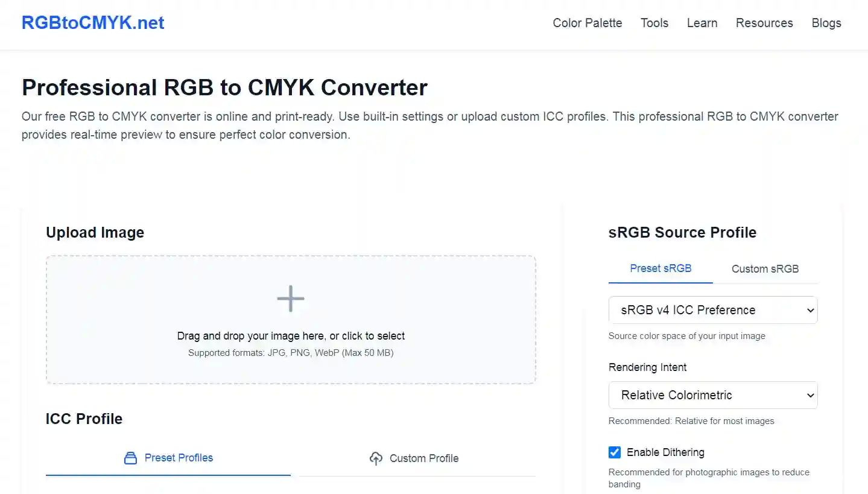Click the Preset Profiles printer icon
This screenshot has width=868, height=494.
130,458
